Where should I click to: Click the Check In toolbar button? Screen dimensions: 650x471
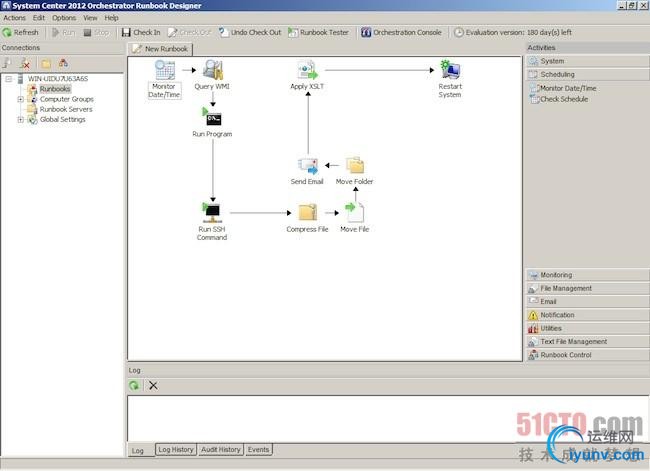[x=141, y=32]
